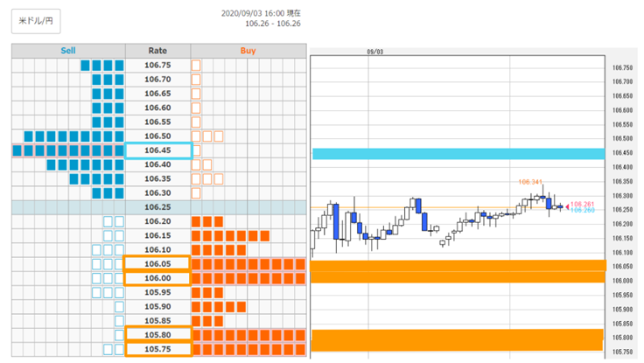Click the 106.40 rate cell
Viewport: 644px width, 363px height.
tap(157, 164)
